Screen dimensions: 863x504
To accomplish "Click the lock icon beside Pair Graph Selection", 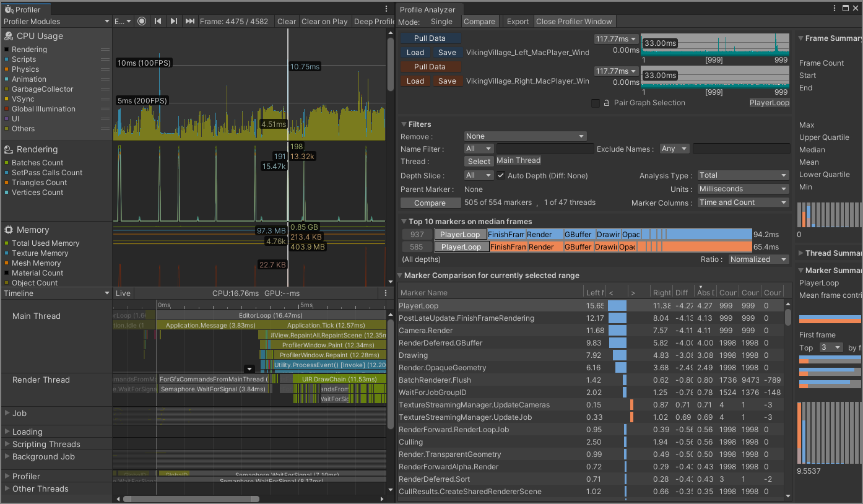I will click(x=607, y=103).
